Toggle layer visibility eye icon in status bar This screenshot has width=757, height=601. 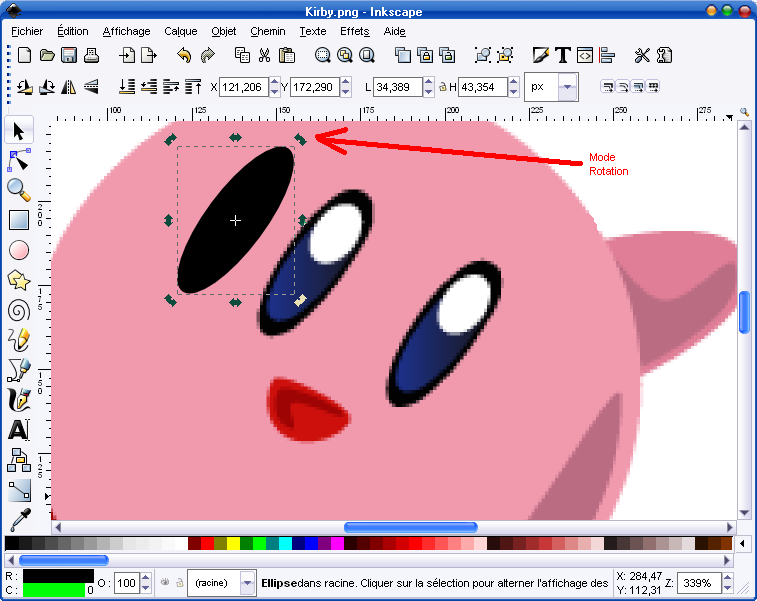[165, 582]
